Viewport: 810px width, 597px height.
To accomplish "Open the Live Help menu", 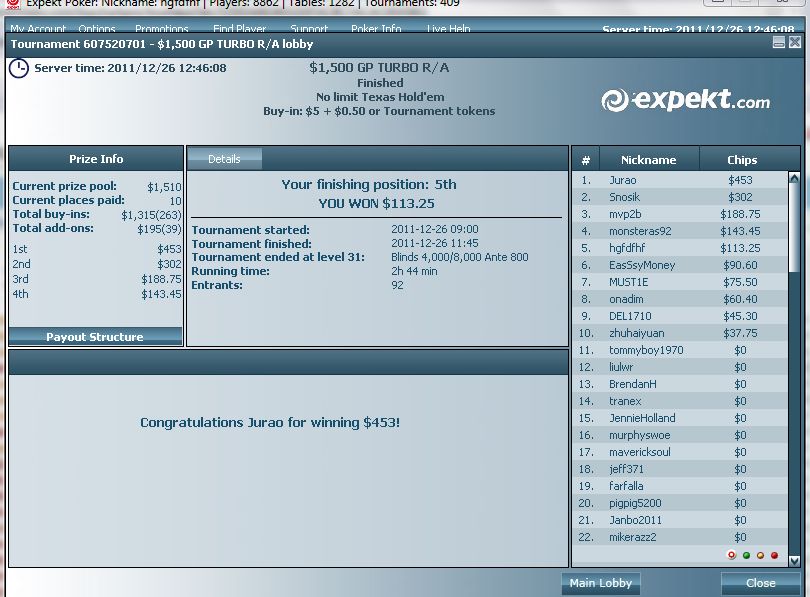I will [x=448, y=29].
